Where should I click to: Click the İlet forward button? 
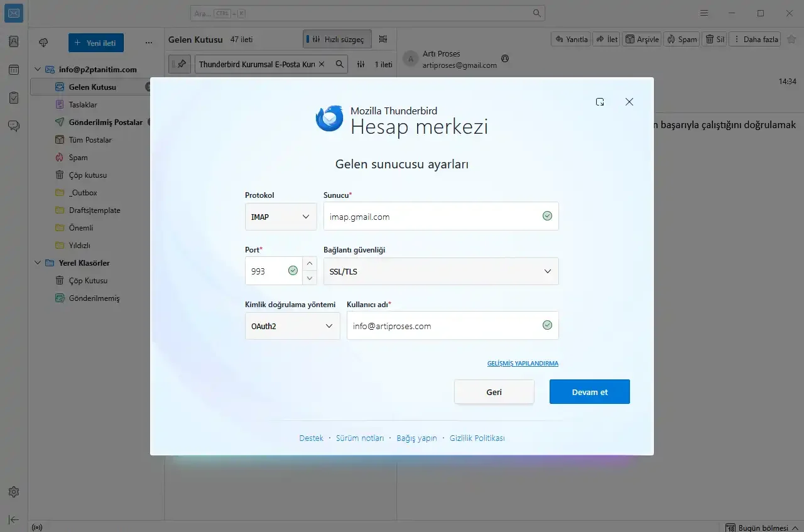tap(606, 39)
